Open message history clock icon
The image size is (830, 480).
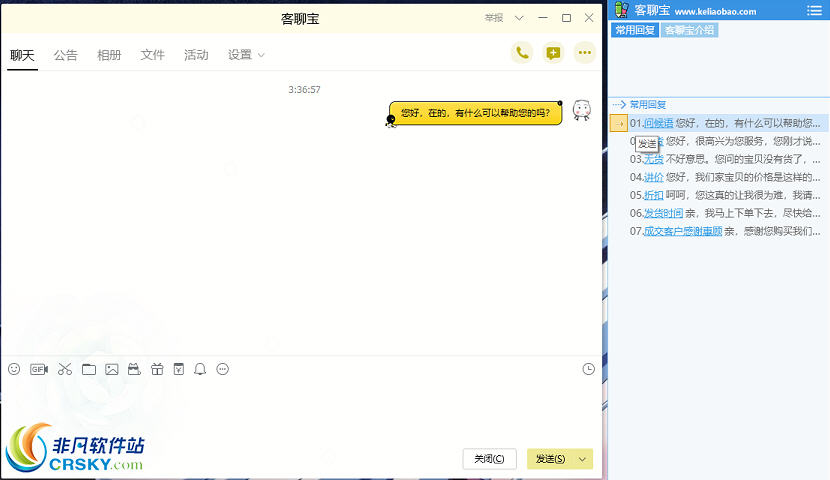click(589, 369)
